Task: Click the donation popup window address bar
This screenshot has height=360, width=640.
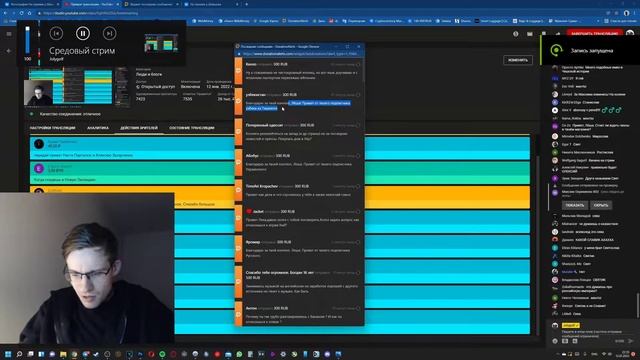Action: click(300, 53)
